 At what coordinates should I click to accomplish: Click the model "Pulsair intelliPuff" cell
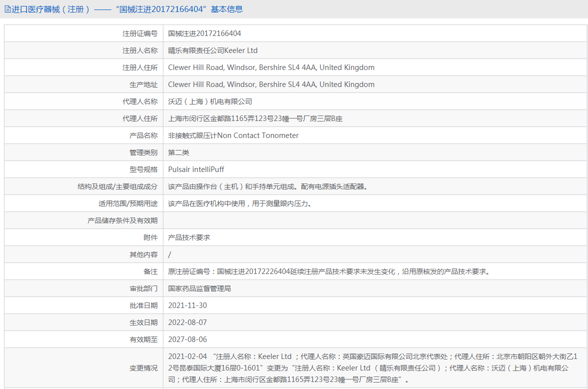(x=196, y=169)
